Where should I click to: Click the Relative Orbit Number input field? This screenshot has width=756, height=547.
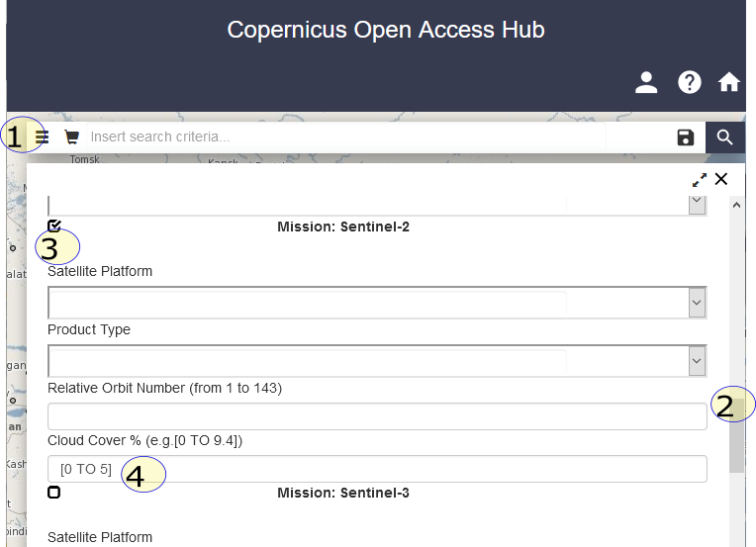point(376,416)
